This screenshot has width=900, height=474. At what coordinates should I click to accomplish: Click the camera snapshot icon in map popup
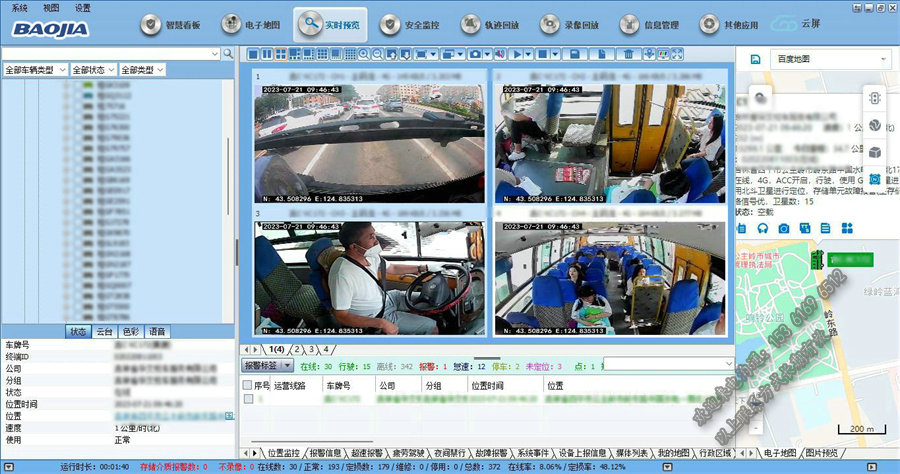[784, 229]
